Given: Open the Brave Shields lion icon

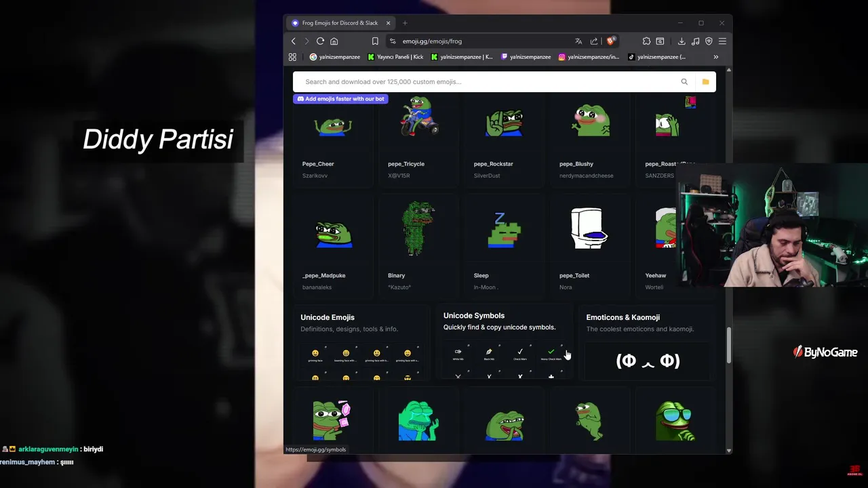Looking at the screenshot, I should [x=611, y=41].
